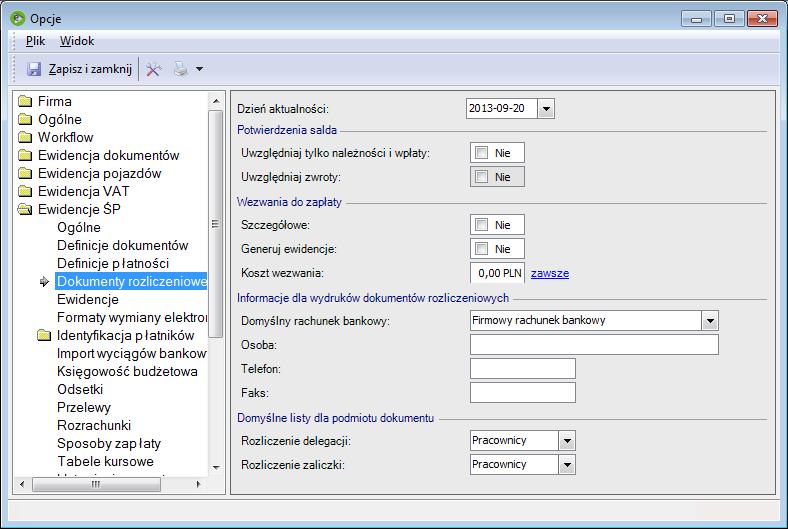The width and height of the screenshot is (788, 529).
Task: Click the Telefon text field
Action: (x=523, y=369)
